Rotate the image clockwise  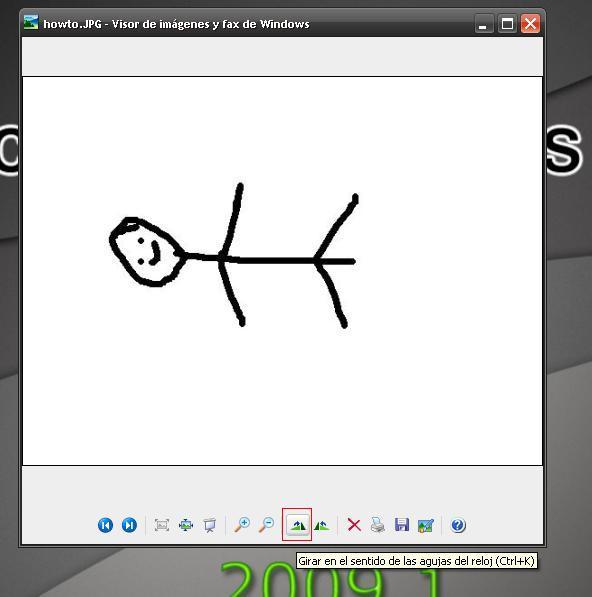point(297,525)
